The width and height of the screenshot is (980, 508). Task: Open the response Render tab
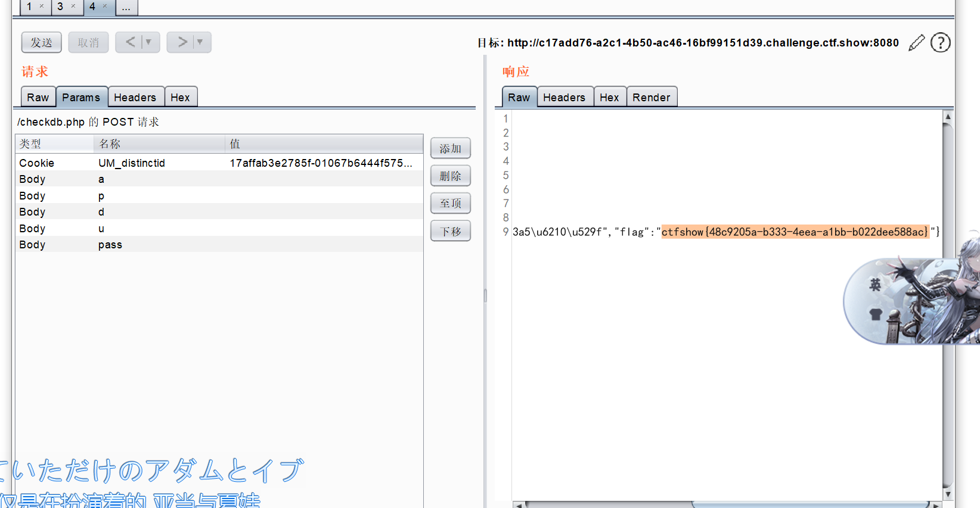click(652, 97)
